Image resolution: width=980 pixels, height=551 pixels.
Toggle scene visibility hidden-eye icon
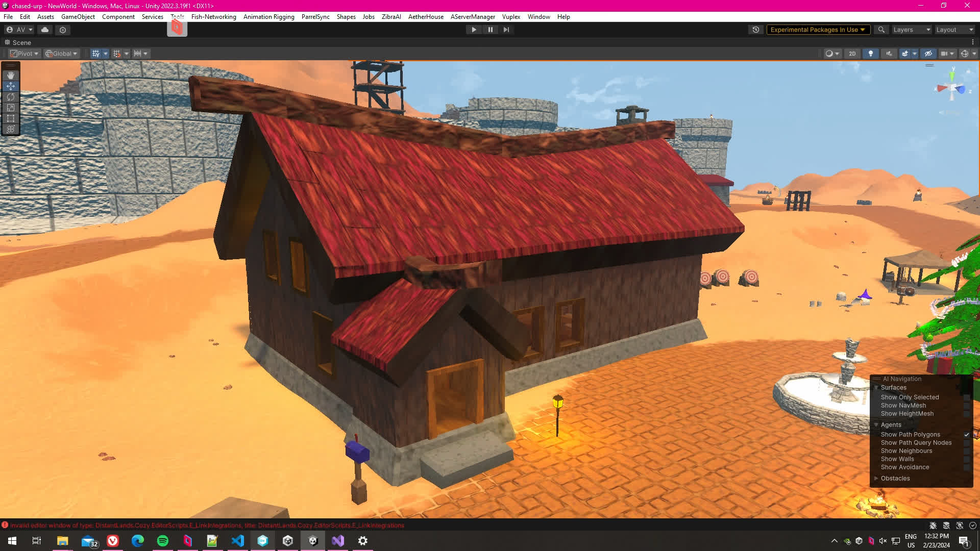(928, 54)
